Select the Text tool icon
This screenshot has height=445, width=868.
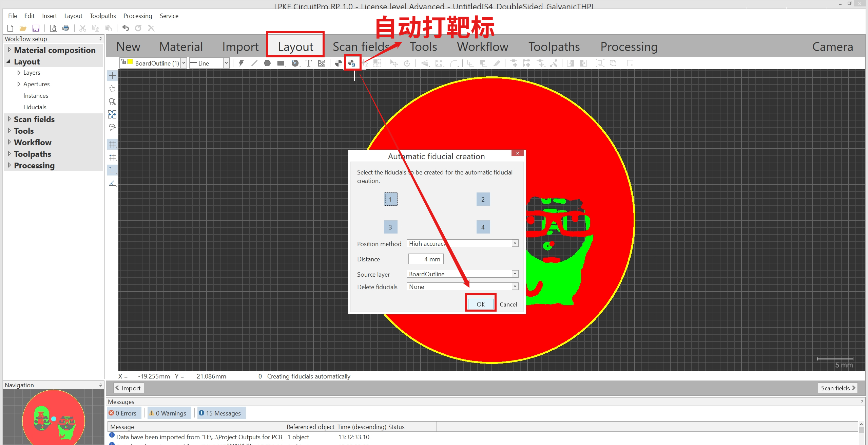tap(308, 63)
